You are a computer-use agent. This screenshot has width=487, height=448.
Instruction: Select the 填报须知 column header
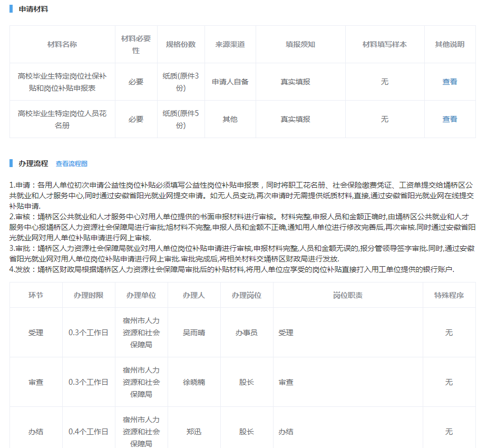300,44
